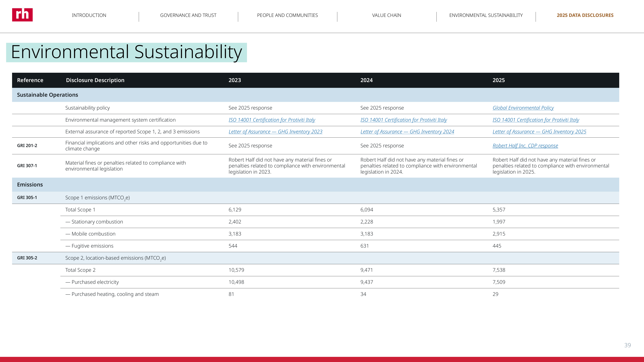
Task: Navigate to Value Chain section
Action: click(387, 15)
